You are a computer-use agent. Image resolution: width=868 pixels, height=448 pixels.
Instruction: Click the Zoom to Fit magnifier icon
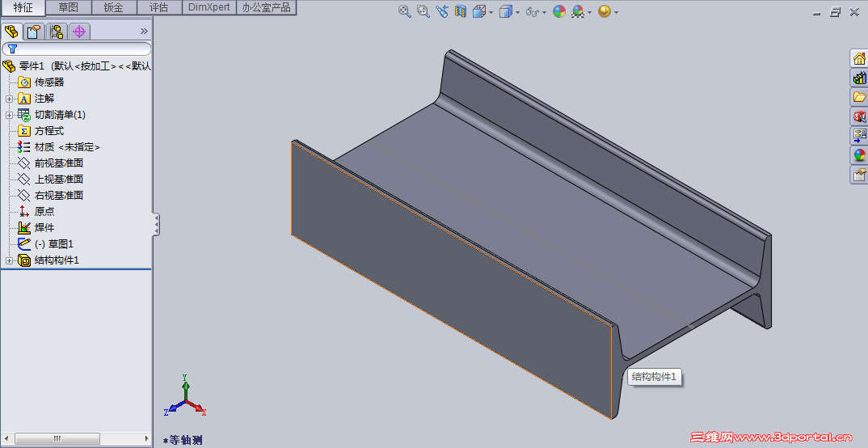coord(405,11)
